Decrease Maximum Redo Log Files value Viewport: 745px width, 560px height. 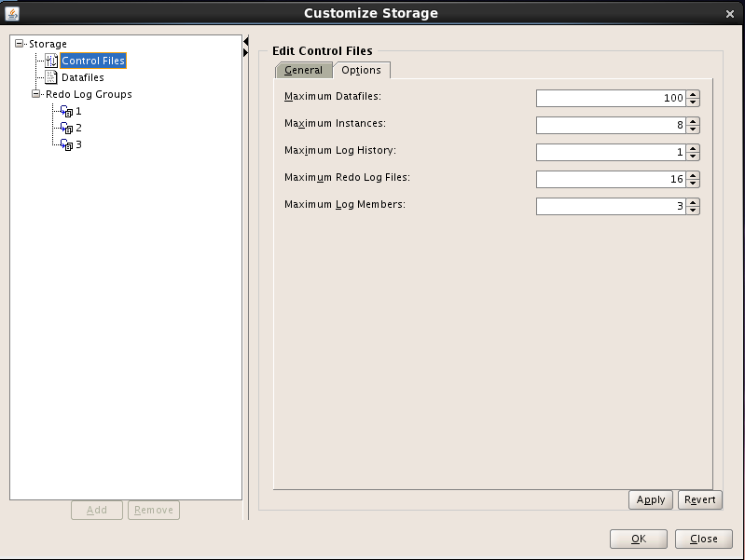coord(693,184)
